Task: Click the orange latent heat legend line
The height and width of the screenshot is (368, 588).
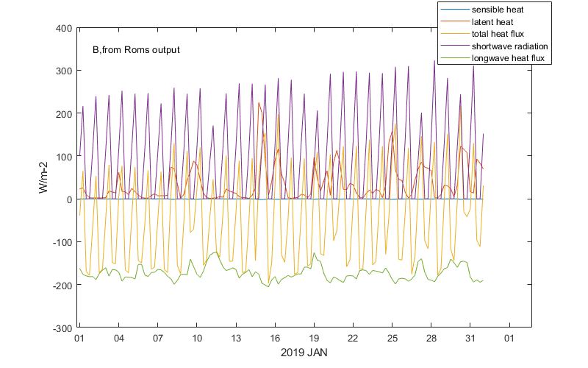Action: coord(454,22)
